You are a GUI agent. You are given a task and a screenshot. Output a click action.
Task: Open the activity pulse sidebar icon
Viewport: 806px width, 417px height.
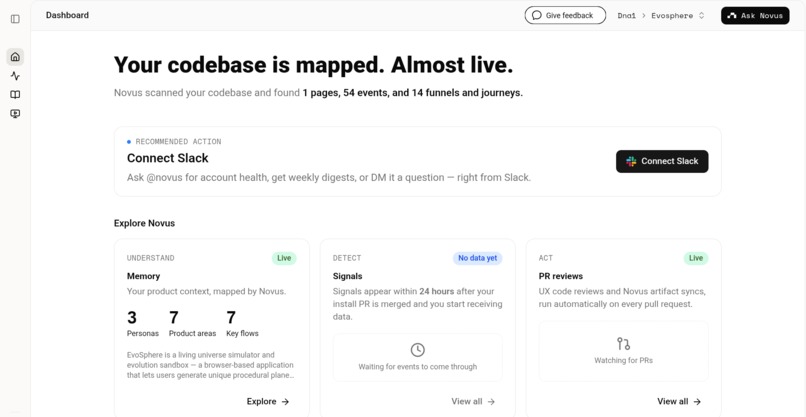point(15,76)
